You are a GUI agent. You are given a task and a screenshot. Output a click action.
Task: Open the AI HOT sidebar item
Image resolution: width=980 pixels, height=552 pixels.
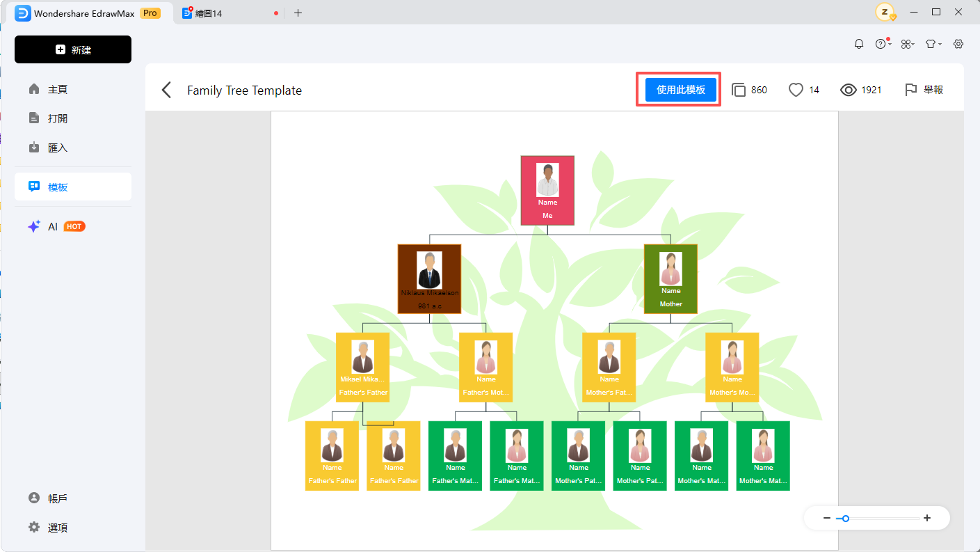56,226
